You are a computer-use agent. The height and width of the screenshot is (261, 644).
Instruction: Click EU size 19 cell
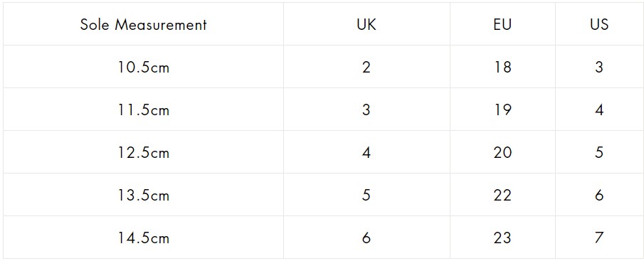point(502,110)
